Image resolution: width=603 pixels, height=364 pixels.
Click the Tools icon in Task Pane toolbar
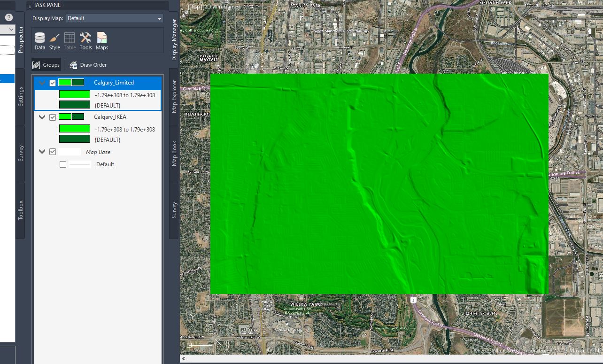(x=85, y=39)
